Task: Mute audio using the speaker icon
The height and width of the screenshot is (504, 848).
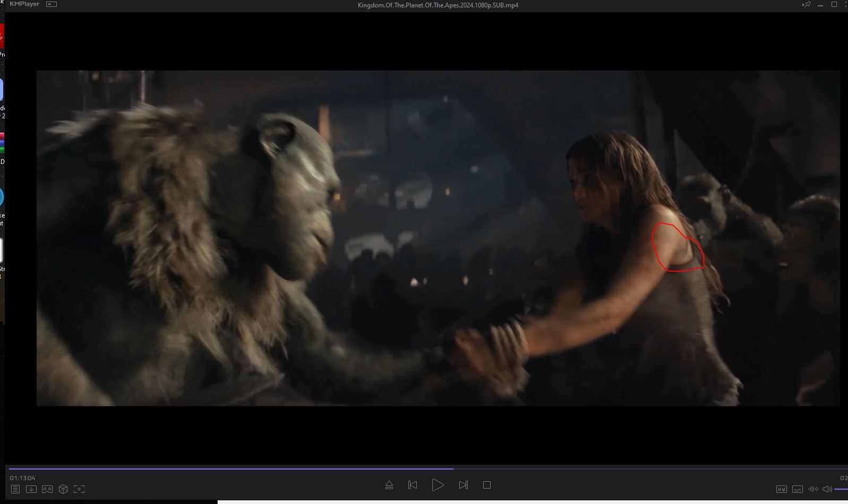Action: click(827, 489)
